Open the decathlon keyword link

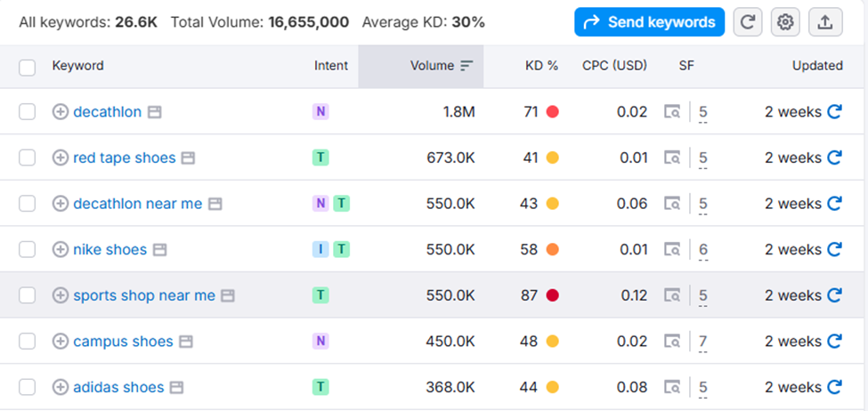tap(108, 112)
